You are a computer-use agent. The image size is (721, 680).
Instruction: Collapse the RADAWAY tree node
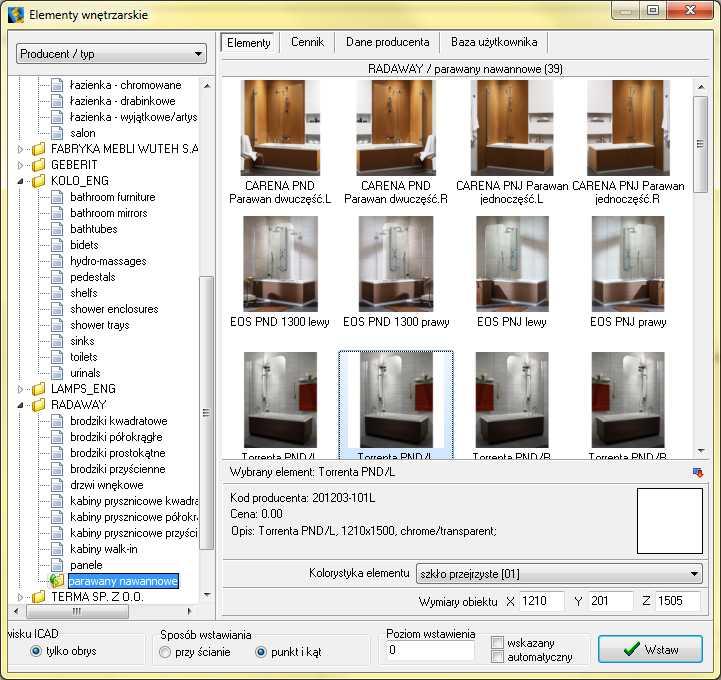tap(20, 405)
